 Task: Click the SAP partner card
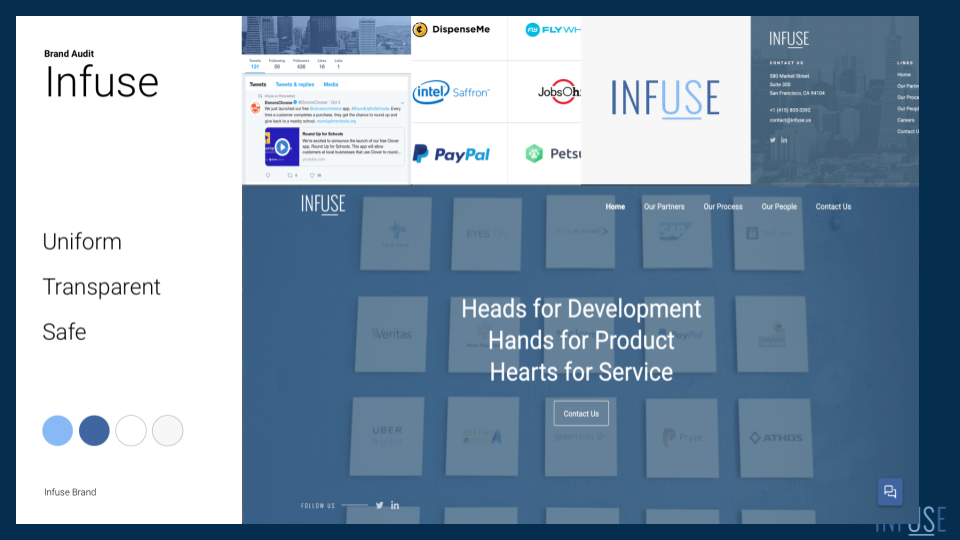click(x=677, y=233)
